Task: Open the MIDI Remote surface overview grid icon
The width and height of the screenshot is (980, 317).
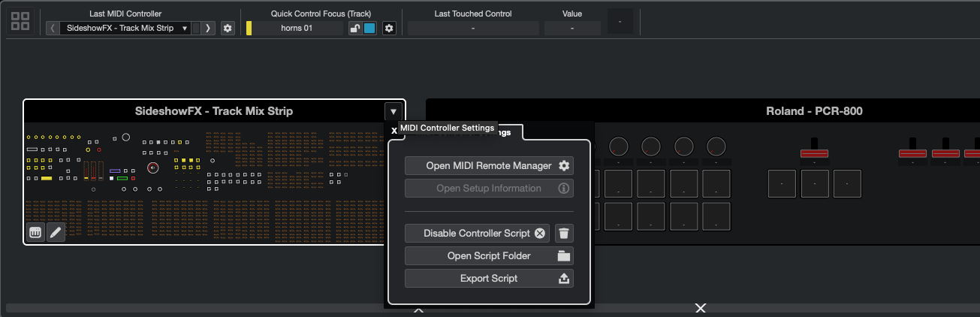Action: tap(20, 21)
